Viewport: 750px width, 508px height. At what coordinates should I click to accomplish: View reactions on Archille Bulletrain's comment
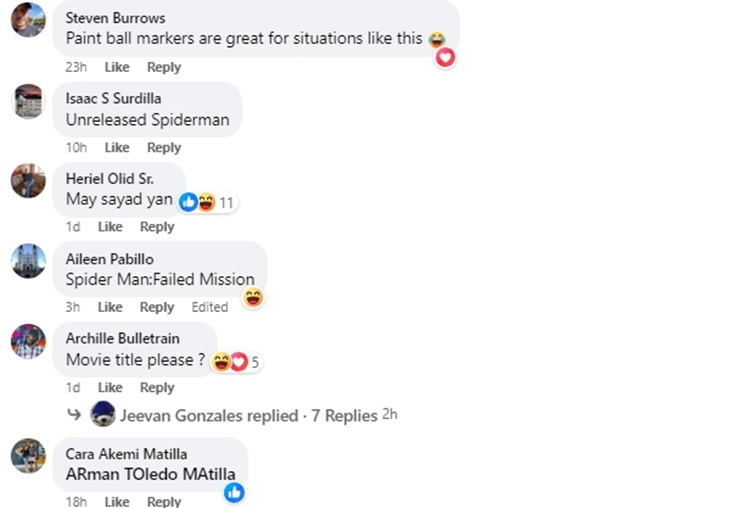tap(236, 362)
